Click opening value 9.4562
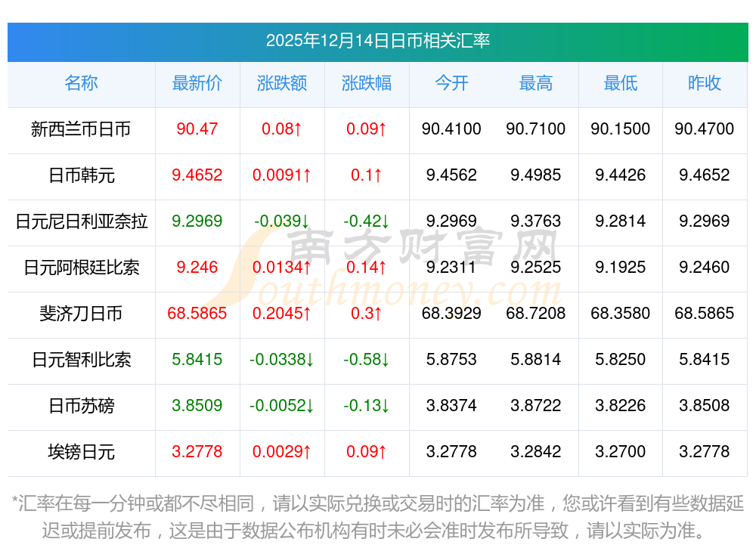756x554 pixels. tap(451, 175)
